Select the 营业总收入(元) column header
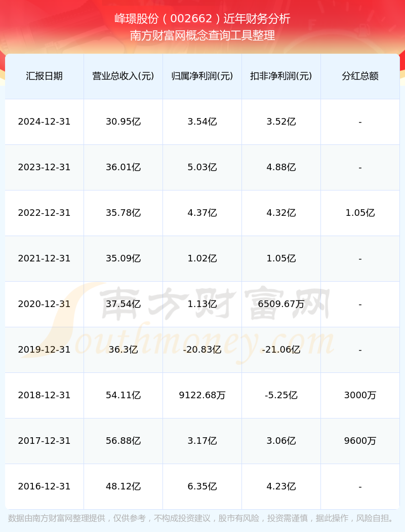The width and height of the screenshot is (405, 532). tap(124, 76)
